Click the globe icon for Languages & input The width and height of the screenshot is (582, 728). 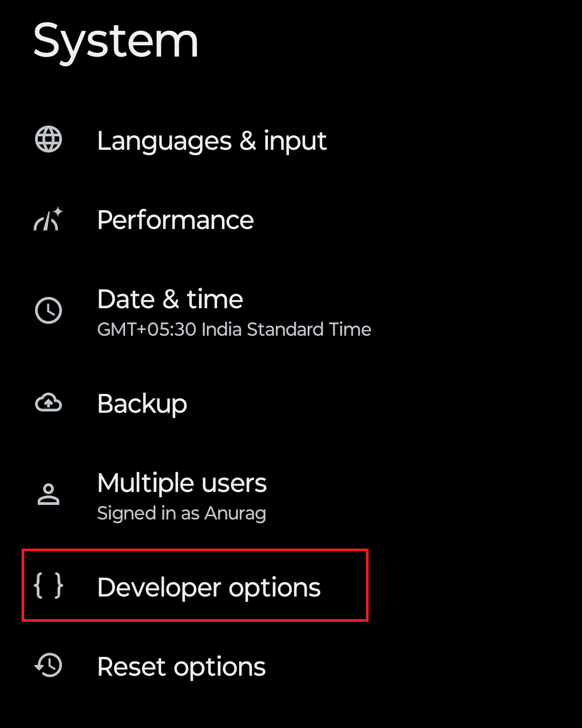(x=48, y=140)
